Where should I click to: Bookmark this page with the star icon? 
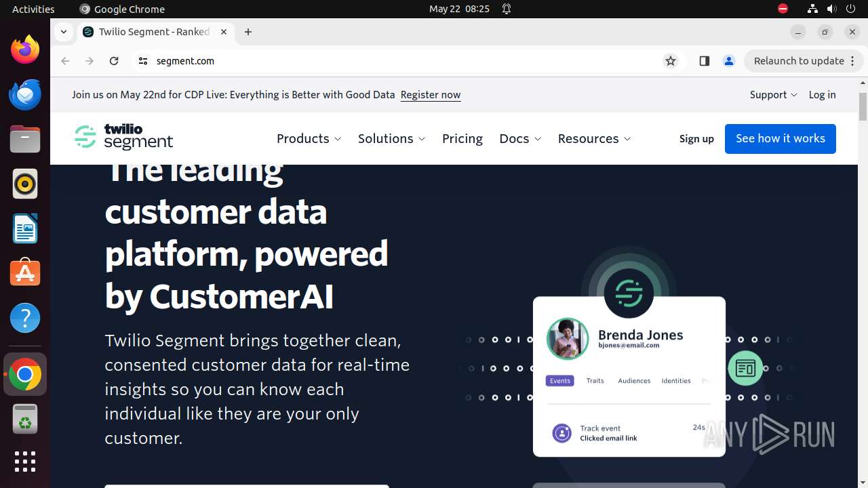click(x=671, y=61)
